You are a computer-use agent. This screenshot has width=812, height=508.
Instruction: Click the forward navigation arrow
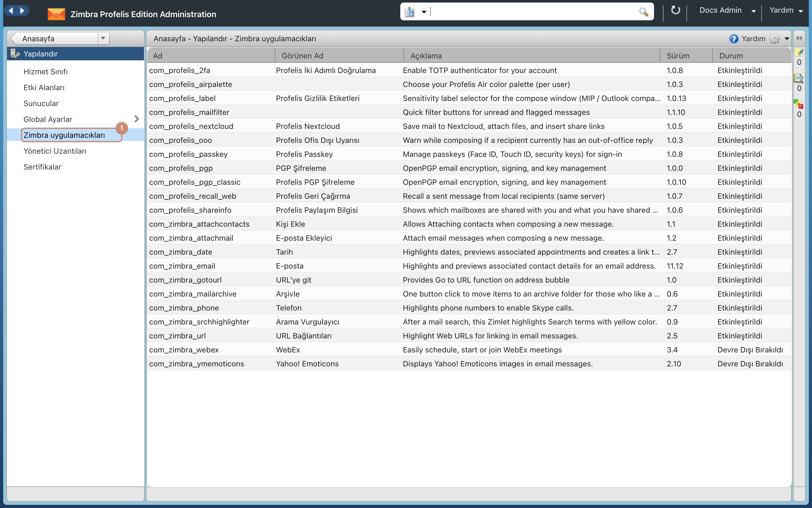(x=23, y=10)
